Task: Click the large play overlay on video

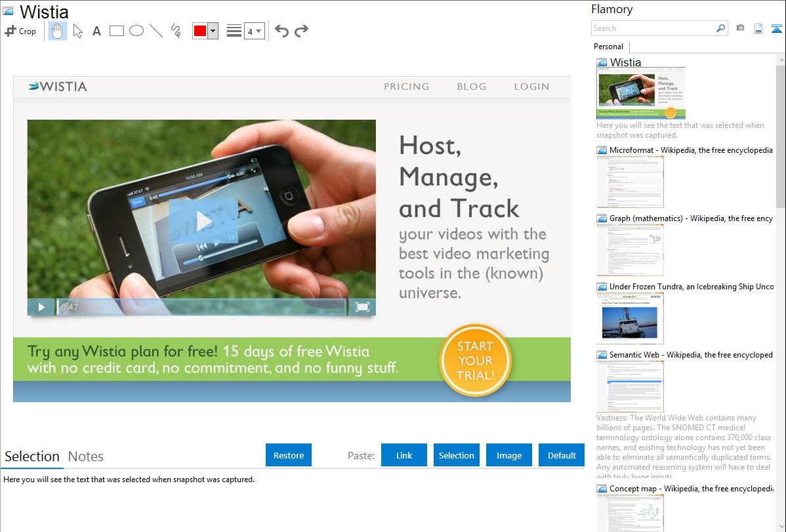Action: pos(203,220)
